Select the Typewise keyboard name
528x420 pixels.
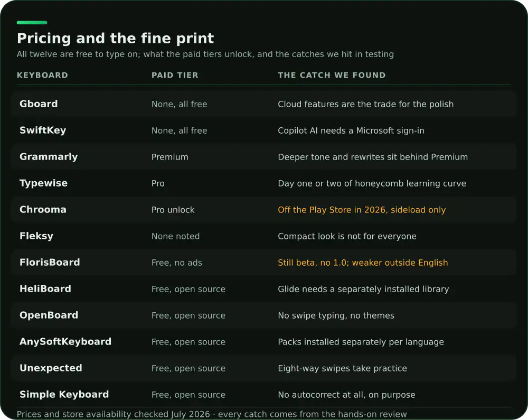click(43, 183)
